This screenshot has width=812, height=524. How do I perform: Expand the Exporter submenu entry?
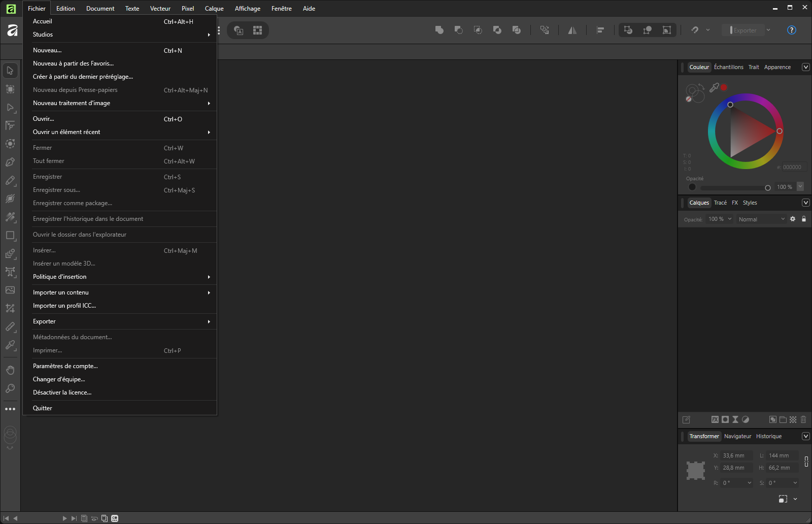120,321
